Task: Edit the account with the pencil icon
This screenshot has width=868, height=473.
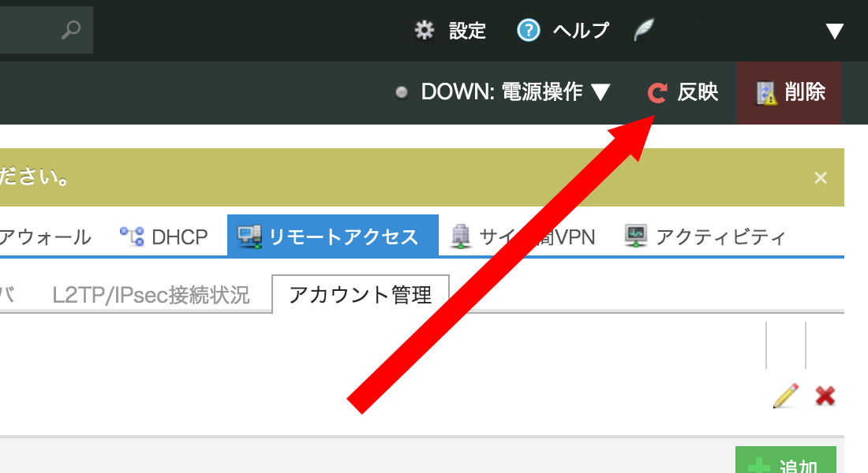Action: 785,396
